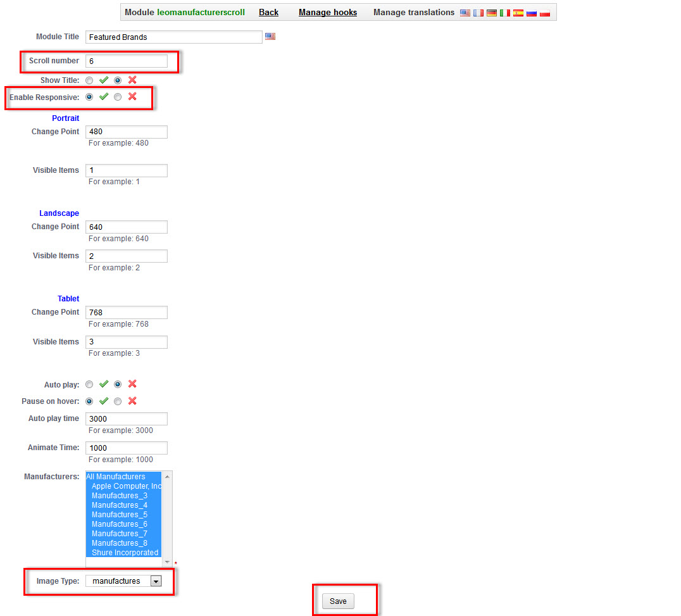Image resolution: width=681 pixels, height=616 pixels.
Task: Open German flag translation
Action: pyautogui.click(x=492, y=13)
